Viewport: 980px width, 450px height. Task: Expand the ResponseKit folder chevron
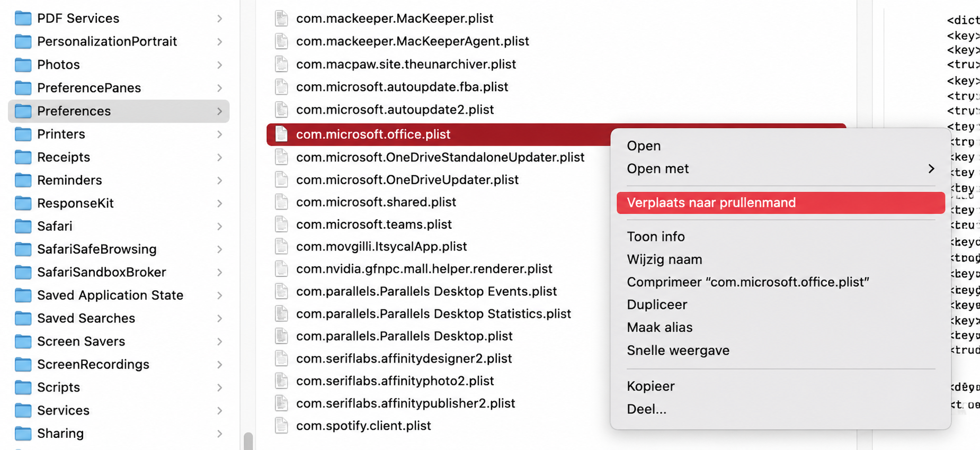click(219, 203)
